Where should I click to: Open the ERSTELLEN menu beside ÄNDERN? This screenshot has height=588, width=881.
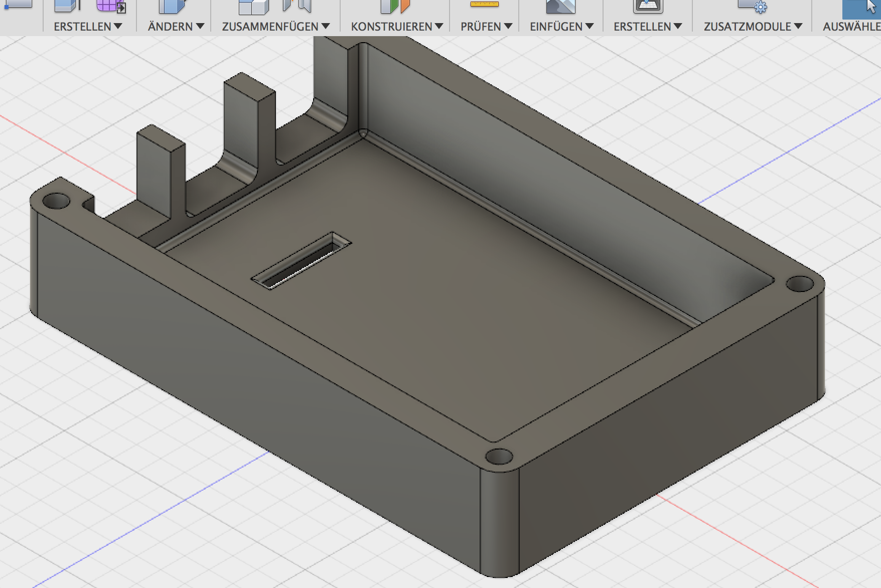[x=88, y=27]
